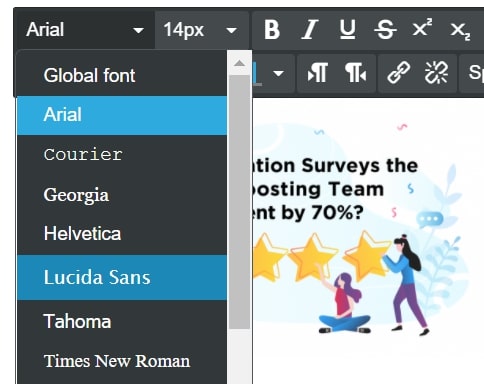484x384 pixels.
Task: Choose Georgia font option
Action: [x=122, y=195]
